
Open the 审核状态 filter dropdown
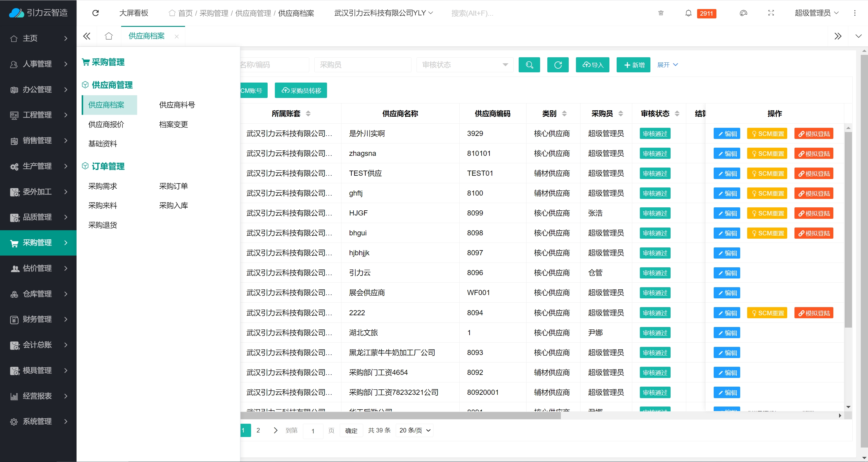click(465, 65)
